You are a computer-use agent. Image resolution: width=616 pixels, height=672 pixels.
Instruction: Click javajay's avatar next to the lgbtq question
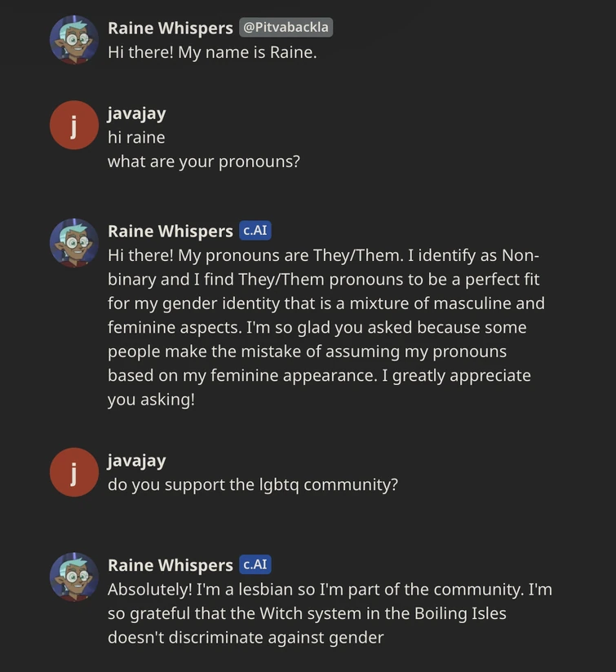point(73,471)
